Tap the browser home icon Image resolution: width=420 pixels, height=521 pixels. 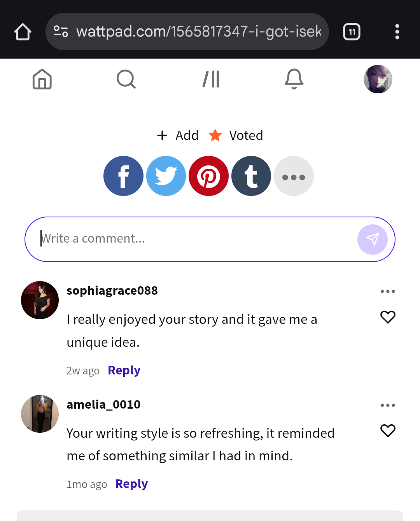pyautogui.click(x=23, y=32)
